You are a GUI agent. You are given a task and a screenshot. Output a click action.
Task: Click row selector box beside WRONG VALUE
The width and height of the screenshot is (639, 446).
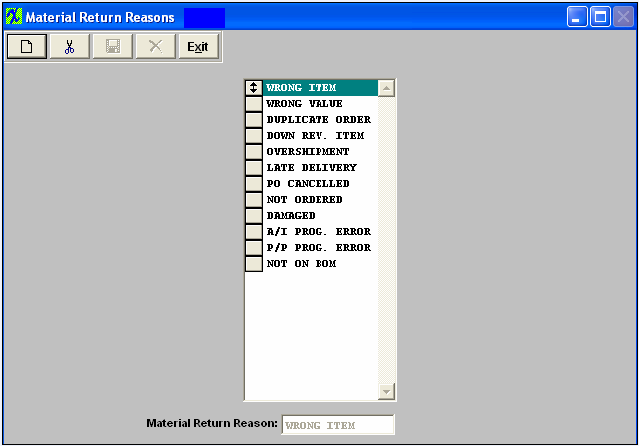tap(254, 104)
